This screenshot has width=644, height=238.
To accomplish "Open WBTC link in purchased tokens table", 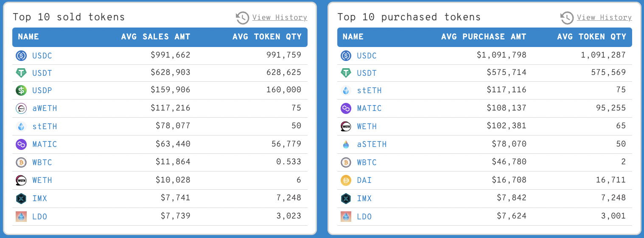I will [367, 163].
